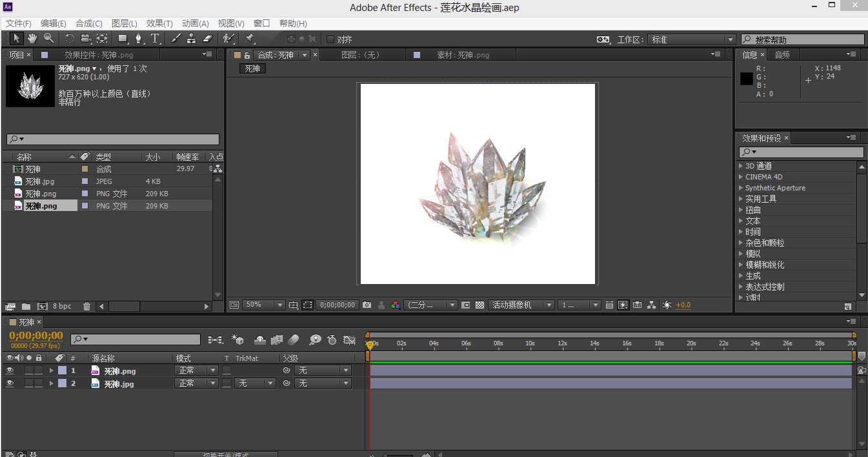The width and height of the screenshot is (868, 457).
Task: Open the composition flowchart icon in viewer
Action: coord(652,305)
